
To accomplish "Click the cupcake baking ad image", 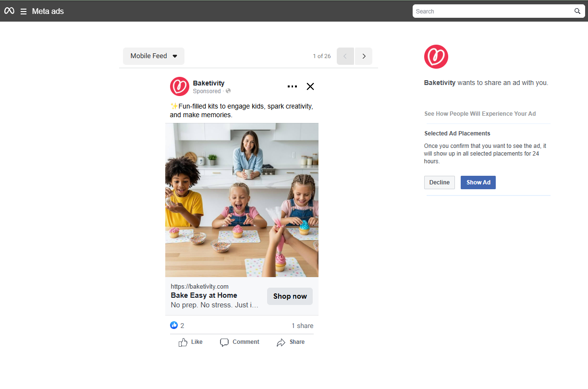I will [242, 200].
